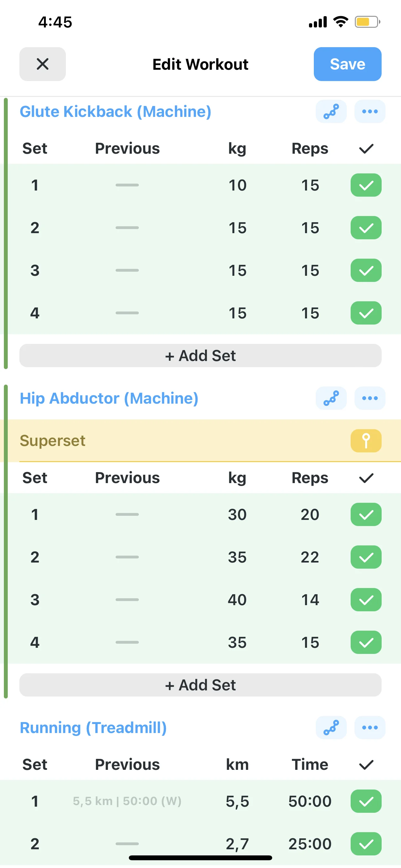Image resolution: width=401 pixels, height=868 pixels.
Task: Open Hip Abductor (Machine) exercise details
Action: click(x=109, y=398)
